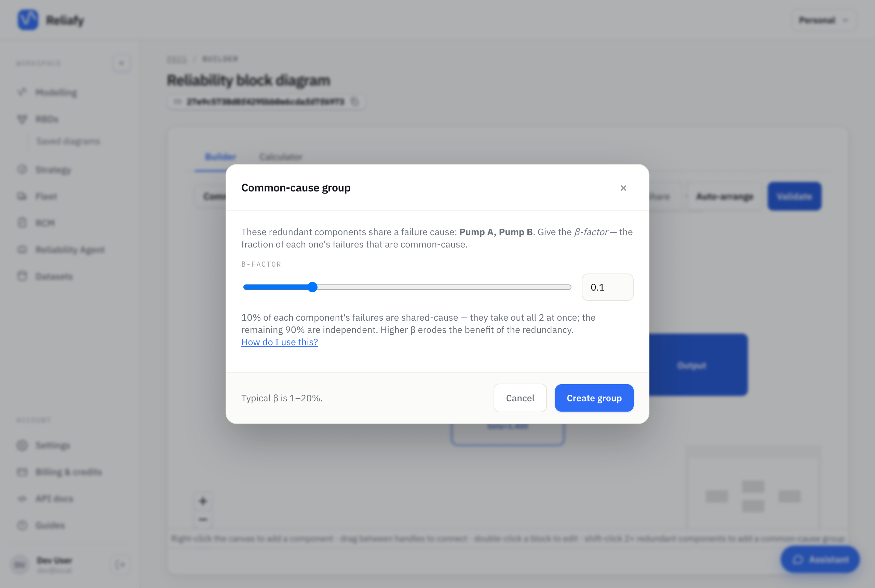875x588 pixels.
Task: Open Saved diagrams in the sidebar
Action: coord(68,142)
